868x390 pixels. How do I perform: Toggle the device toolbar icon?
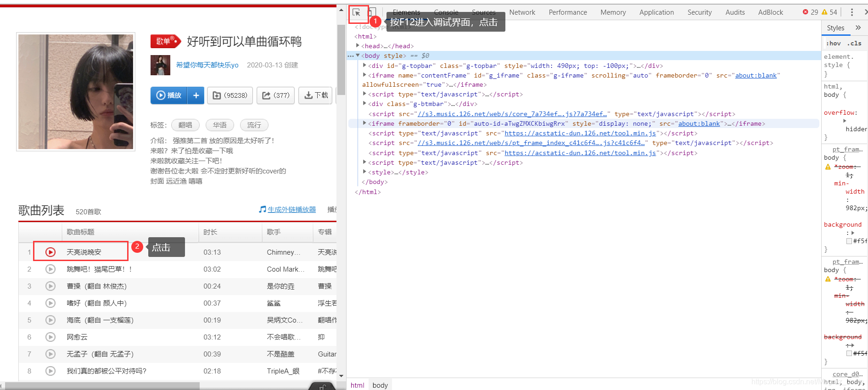tap(372, 12)
